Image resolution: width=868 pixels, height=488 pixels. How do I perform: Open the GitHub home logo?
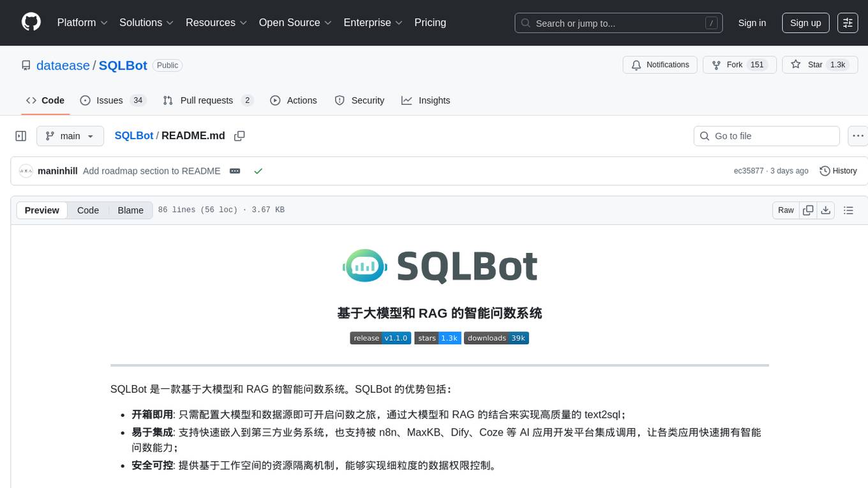click(31, 22)
